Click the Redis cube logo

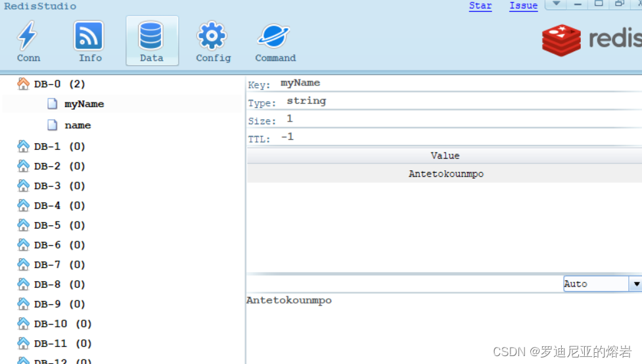[561, 39]
